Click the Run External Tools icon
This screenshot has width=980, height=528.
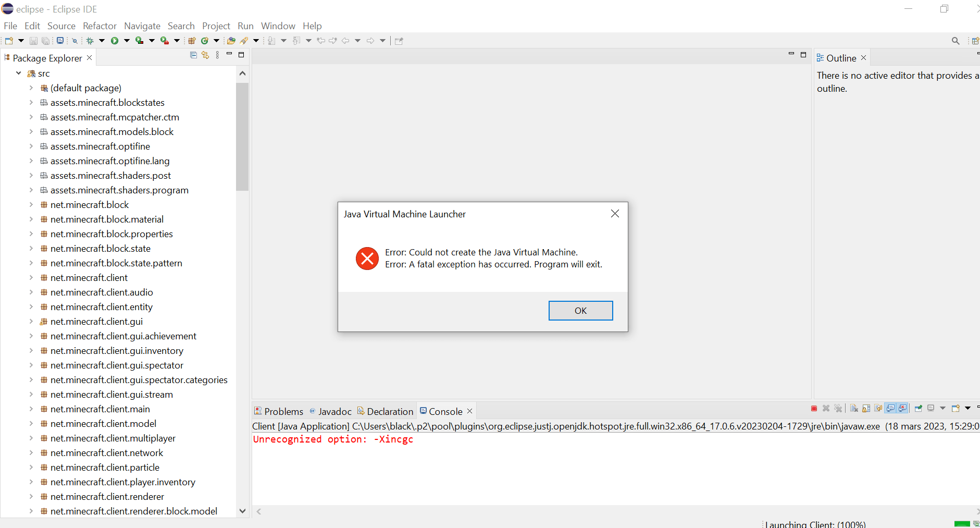[x=164, y=41]
